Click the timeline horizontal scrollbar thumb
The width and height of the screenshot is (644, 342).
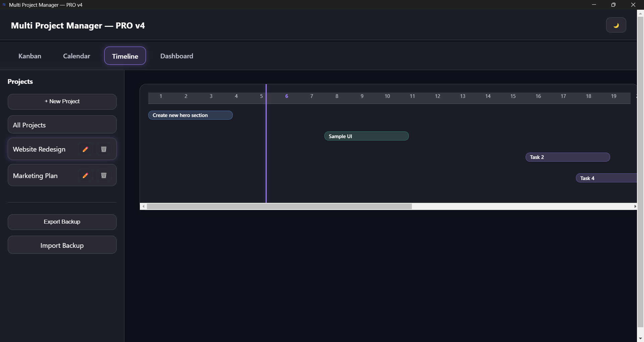click(x=279, y=207)
